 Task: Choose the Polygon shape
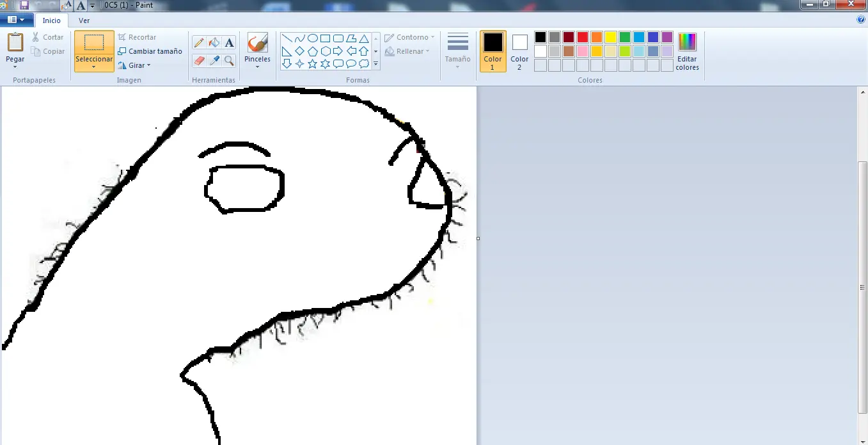(351, 38)
